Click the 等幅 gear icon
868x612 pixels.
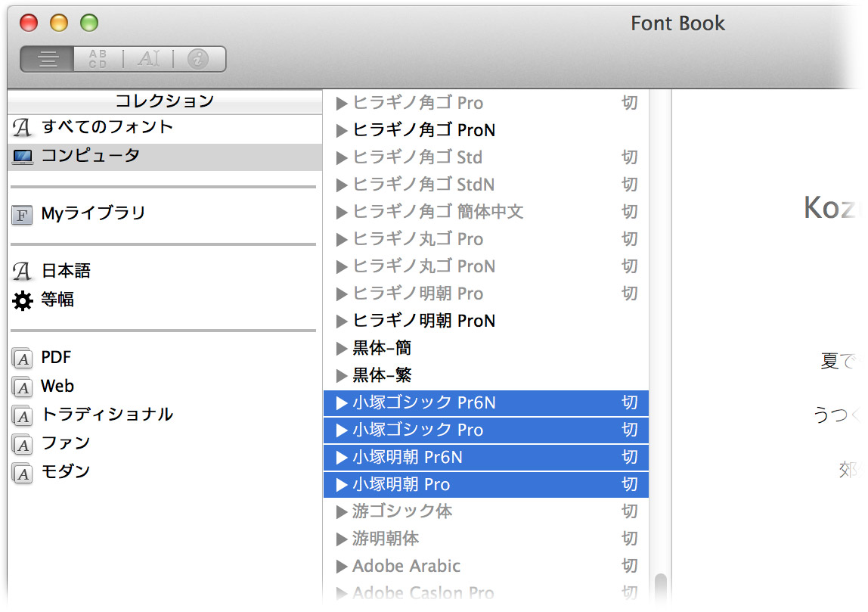coord(22,300)
